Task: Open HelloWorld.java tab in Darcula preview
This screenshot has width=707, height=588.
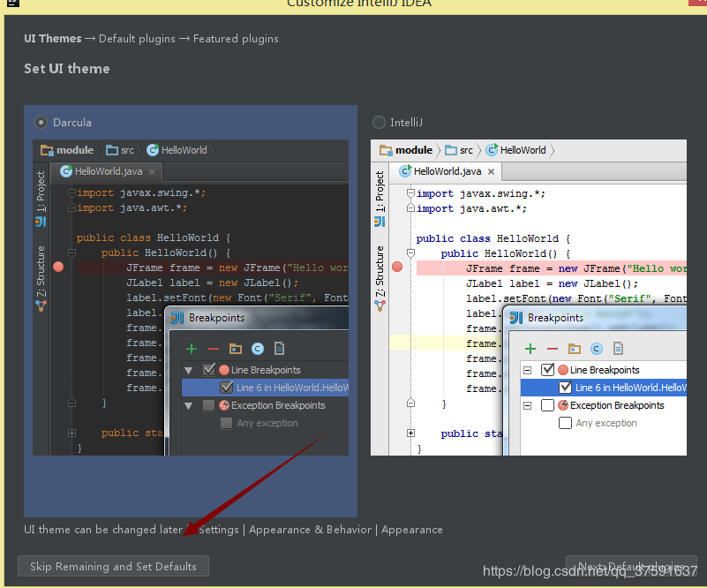Action: point(109,171)
